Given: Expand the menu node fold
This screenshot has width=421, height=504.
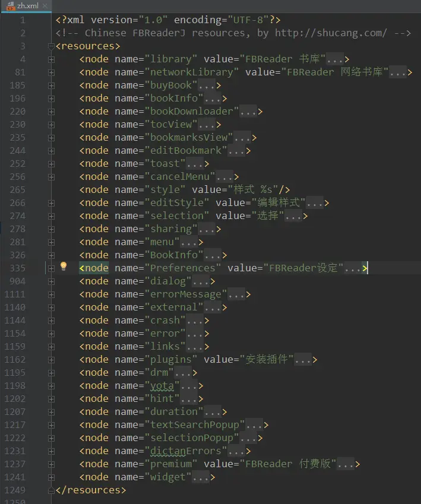Looking at the screenshot, I should click(51, 242).
